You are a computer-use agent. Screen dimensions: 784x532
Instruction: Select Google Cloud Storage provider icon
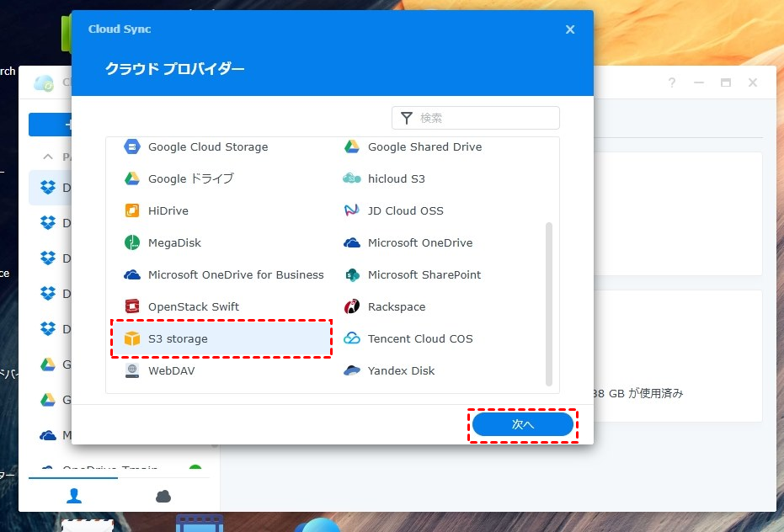pos(132,147)
